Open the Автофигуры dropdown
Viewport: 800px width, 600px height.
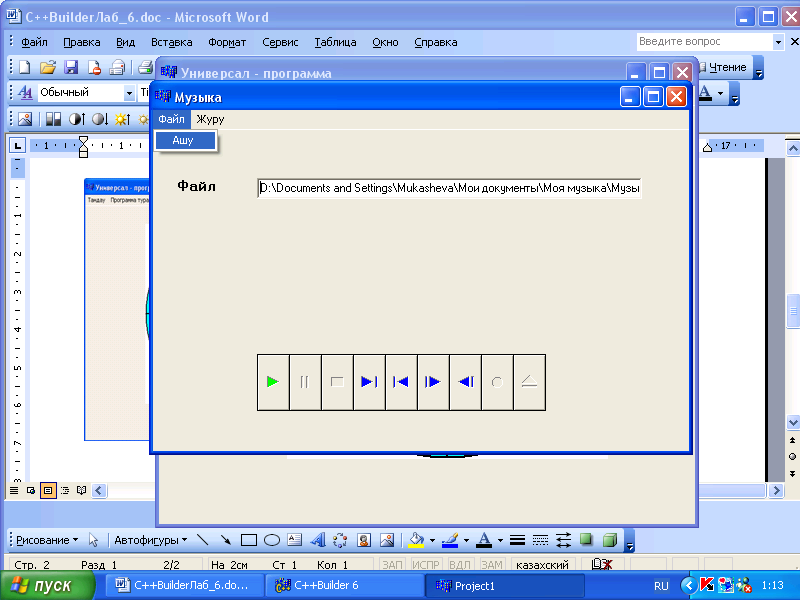(151, 540)
